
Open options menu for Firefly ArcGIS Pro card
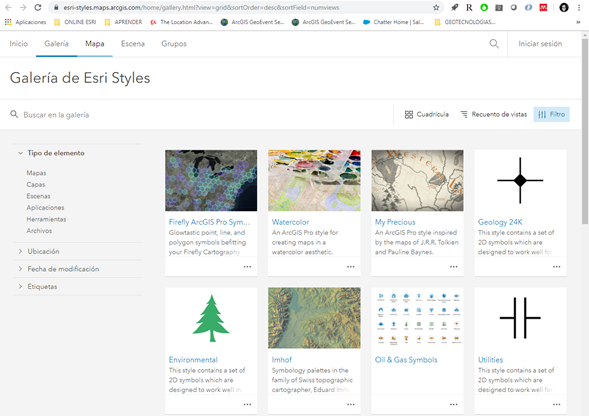247,266
